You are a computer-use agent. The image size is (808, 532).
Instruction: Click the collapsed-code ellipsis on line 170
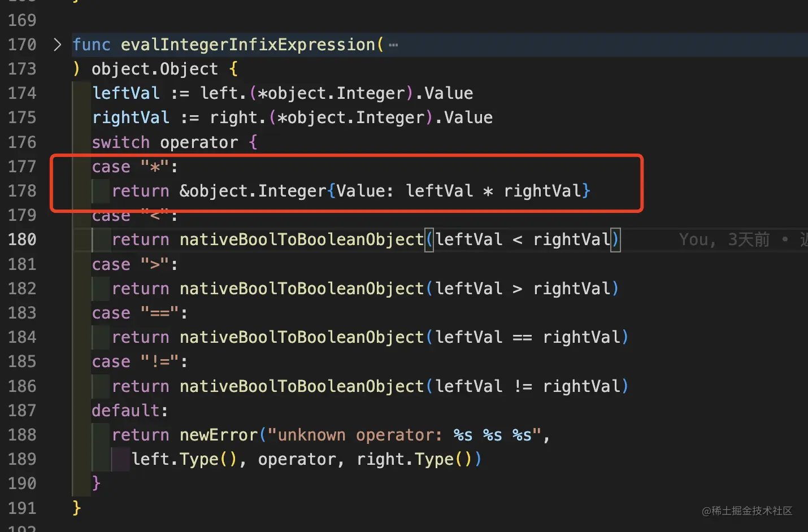click(x=393, y=45)
